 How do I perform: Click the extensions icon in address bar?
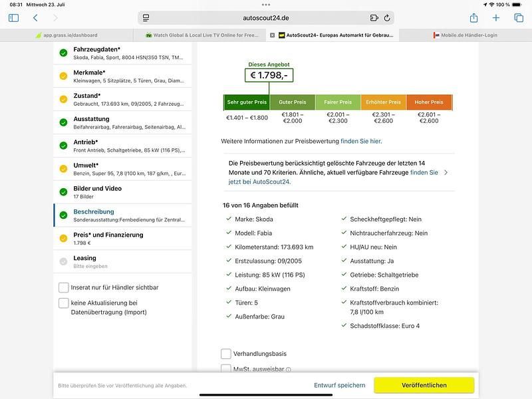(x=374, y=18)
